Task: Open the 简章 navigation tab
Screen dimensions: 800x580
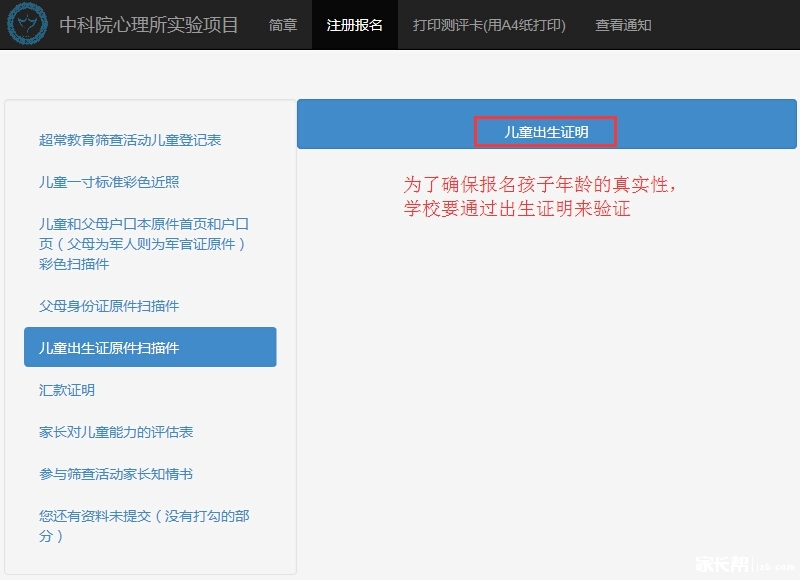Action: click(283, 25)
